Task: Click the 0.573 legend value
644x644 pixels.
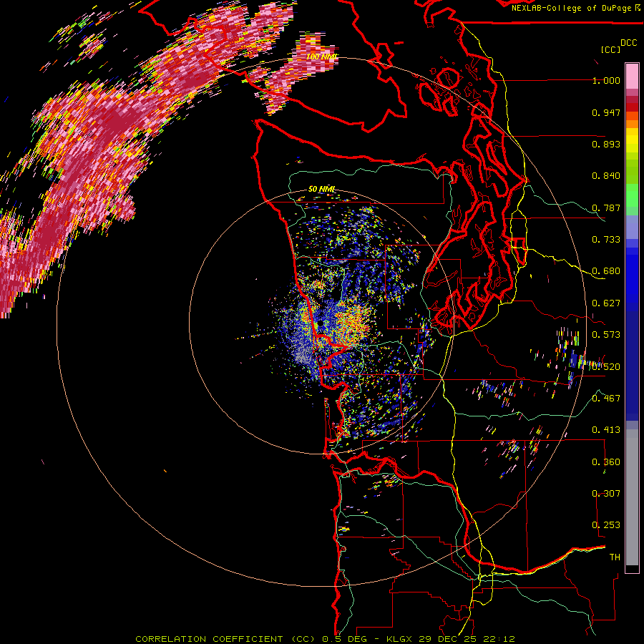Action: [606, 335]
